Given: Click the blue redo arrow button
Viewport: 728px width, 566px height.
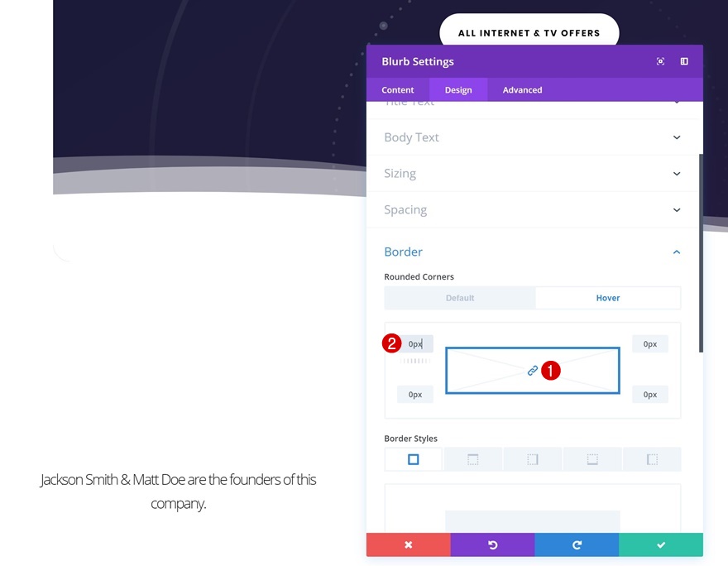Looking at the screenshot, I should [577, 544].
